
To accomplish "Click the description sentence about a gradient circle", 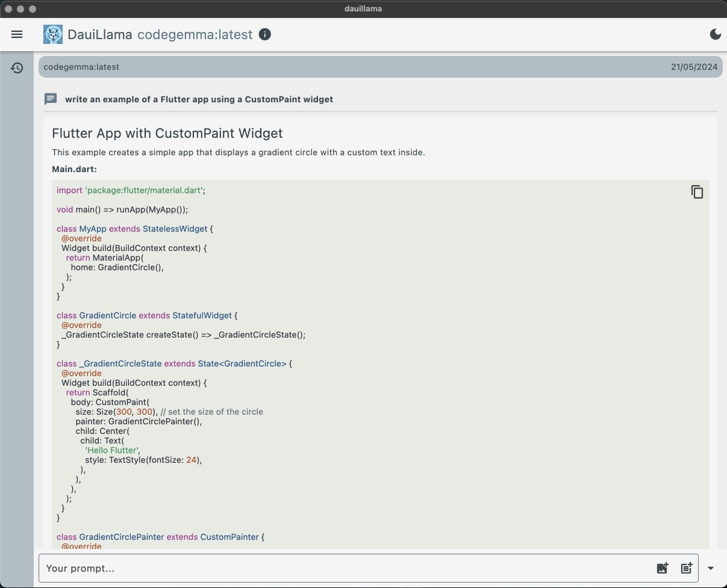I will pyautogui.click(x=239, y=152).
